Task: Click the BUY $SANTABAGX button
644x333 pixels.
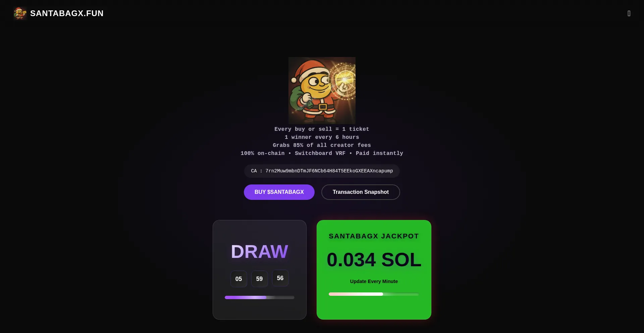Action: pyautogui.click(x=279, y=192)
